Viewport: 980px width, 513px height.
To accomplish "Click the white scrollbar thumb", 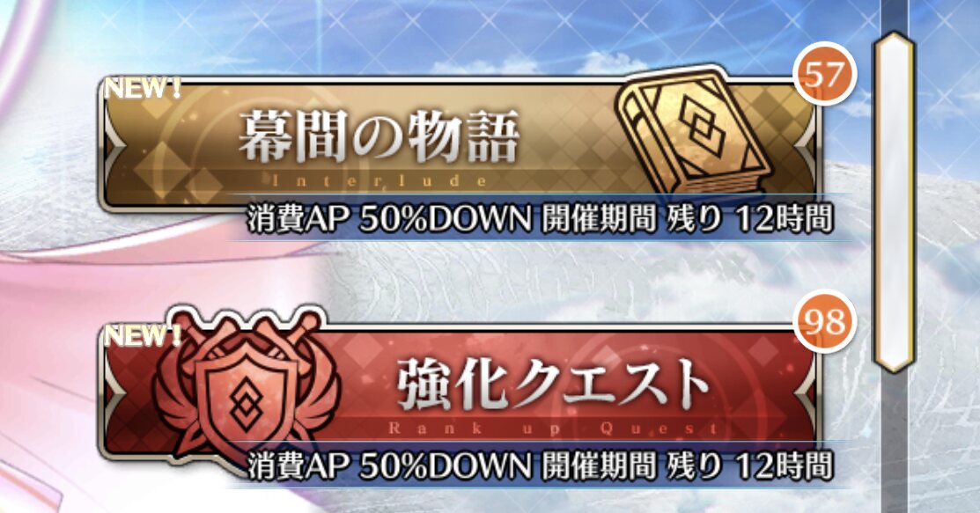I will 895,202.
